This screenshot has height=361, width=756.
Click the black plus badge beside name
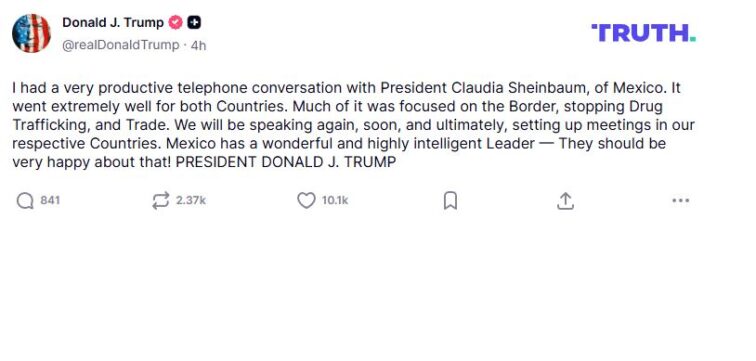point(194,22)
